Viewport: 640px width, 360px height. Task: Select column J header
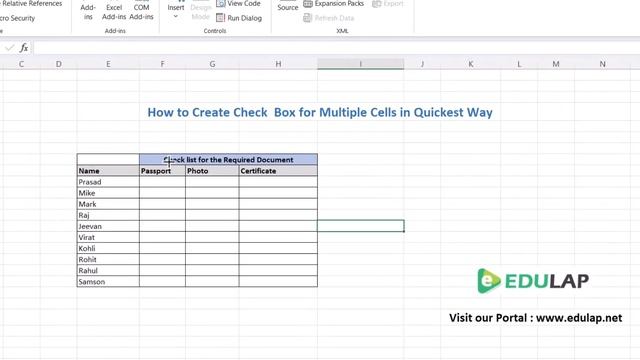(x=422, y=64)
